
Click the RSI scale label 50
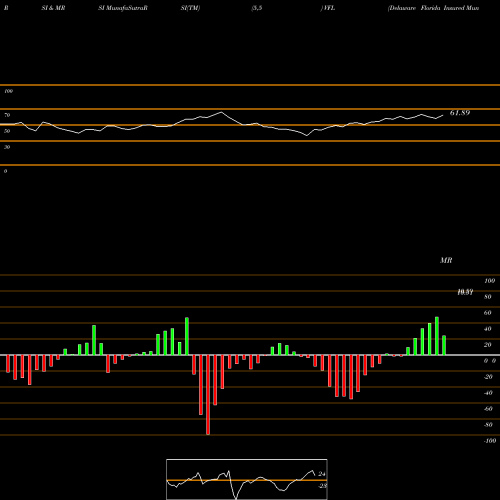(x=7, y=131)
